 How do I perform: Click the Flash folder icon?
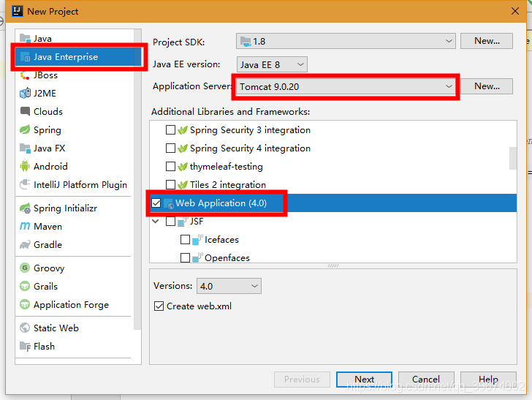pos(25,346)
